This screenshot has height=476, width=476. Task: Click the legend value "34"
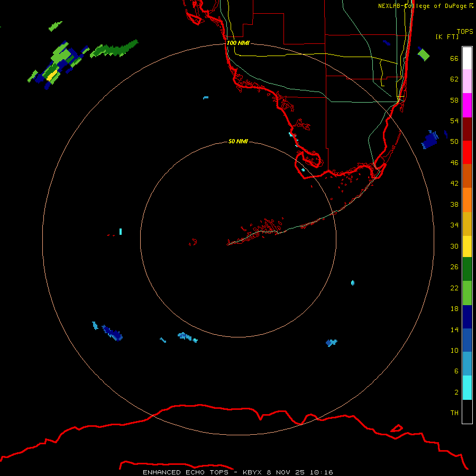tap(454, 225)
